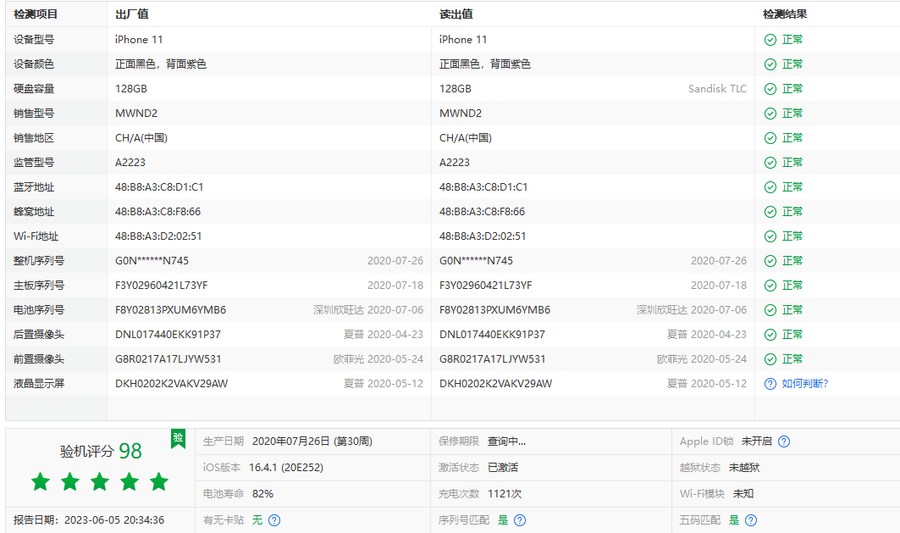The height and width of the screenshot is (533, 900).
Task: Click factory Wi-Fi address 48:B8:A3:D2:02:51
Action: pyautogui.click(x=158, y=236)
